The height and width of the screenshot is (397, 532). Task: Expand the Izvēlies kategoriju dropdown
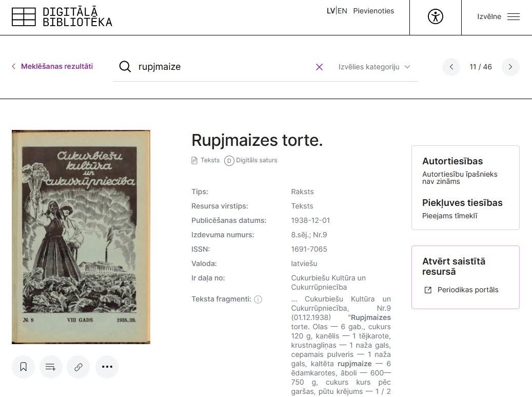(x=374, y=67)
